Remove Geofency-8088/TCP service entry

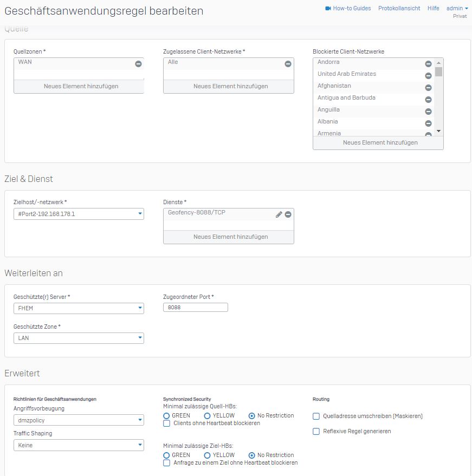288,214
